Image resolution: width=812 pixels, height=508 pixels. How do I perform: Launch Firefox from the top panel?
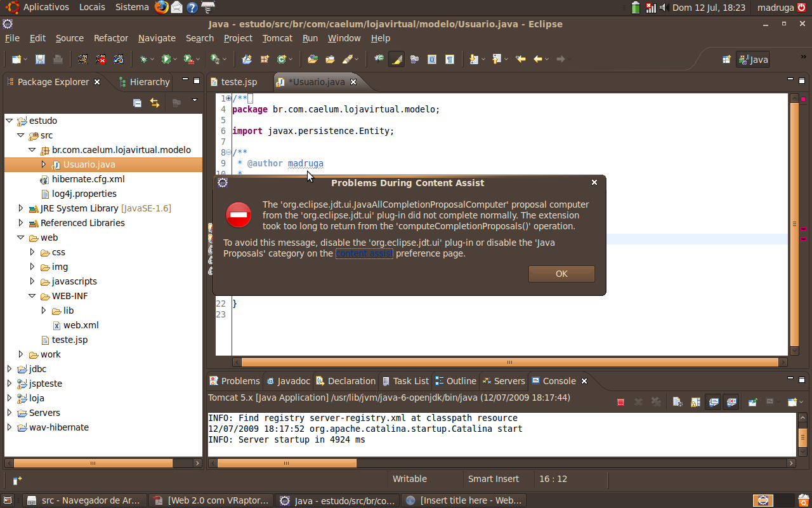pos(162,8)
